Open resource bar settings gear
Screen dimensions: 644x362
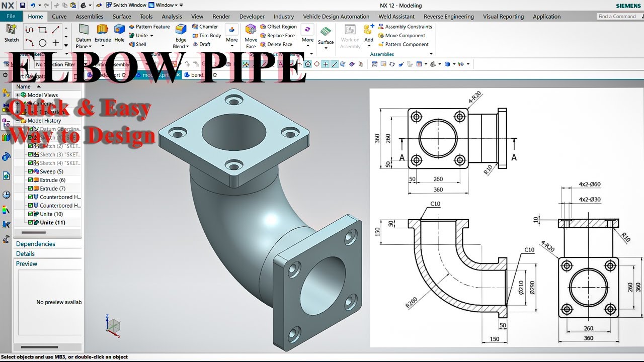5,75
